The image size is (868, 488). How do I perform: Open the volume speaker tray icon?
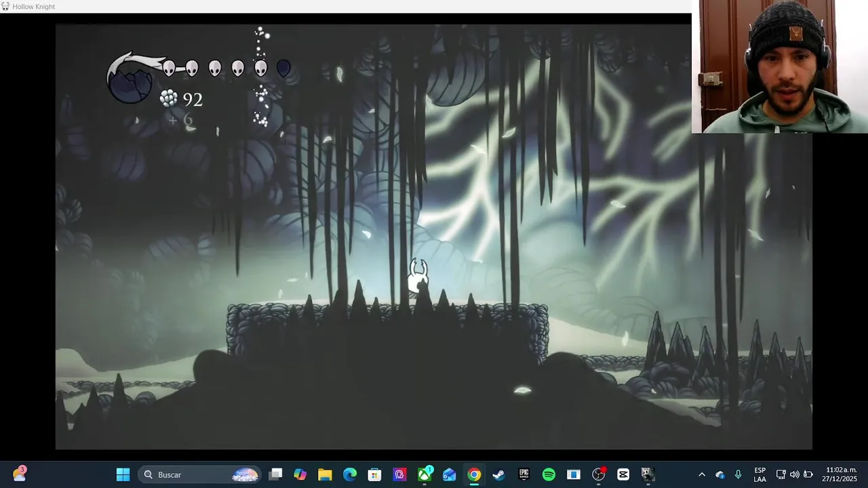tap(794, 474)
